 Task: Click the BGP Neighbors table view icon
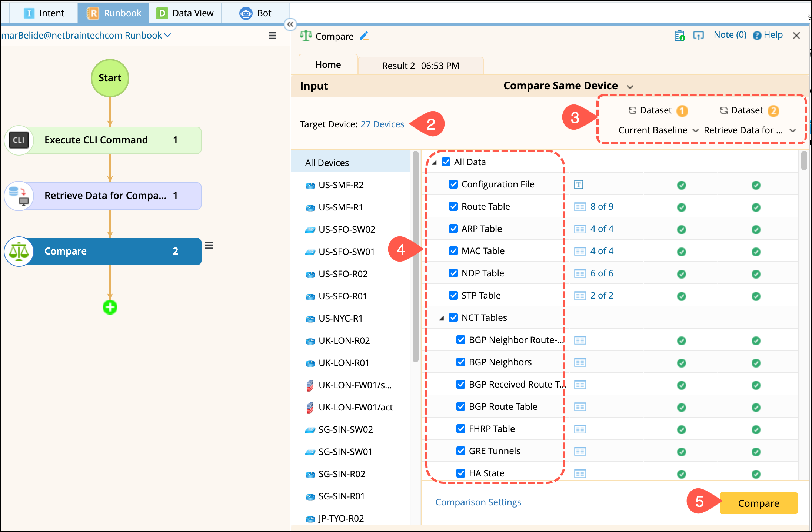click(x=580, y=362)
